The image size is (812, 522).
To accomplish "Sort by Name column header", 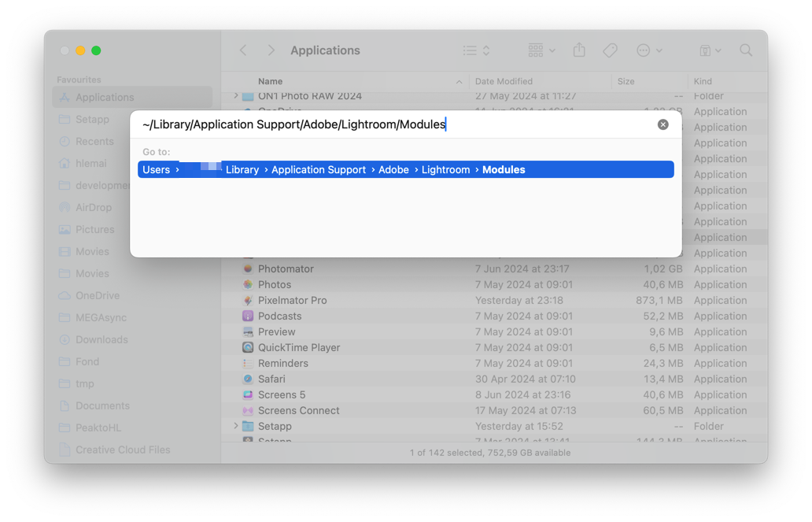I will pos(271,81).
